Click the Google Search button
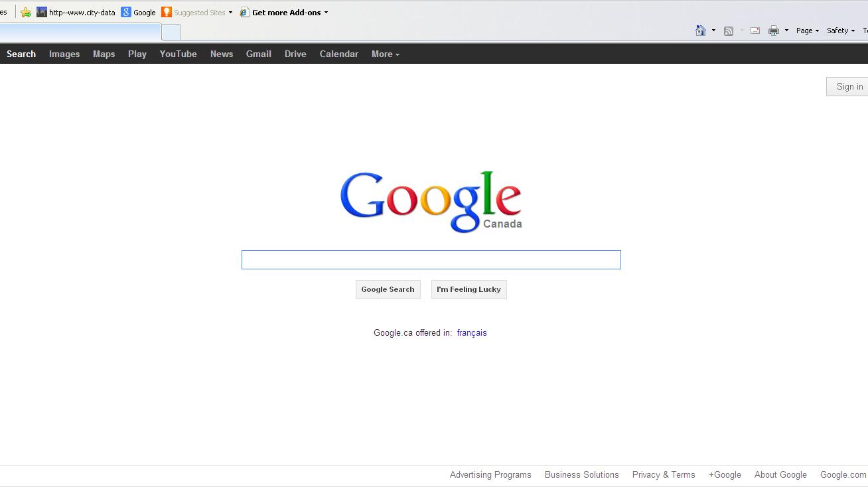The image size is (868, 487). [388, 289]
